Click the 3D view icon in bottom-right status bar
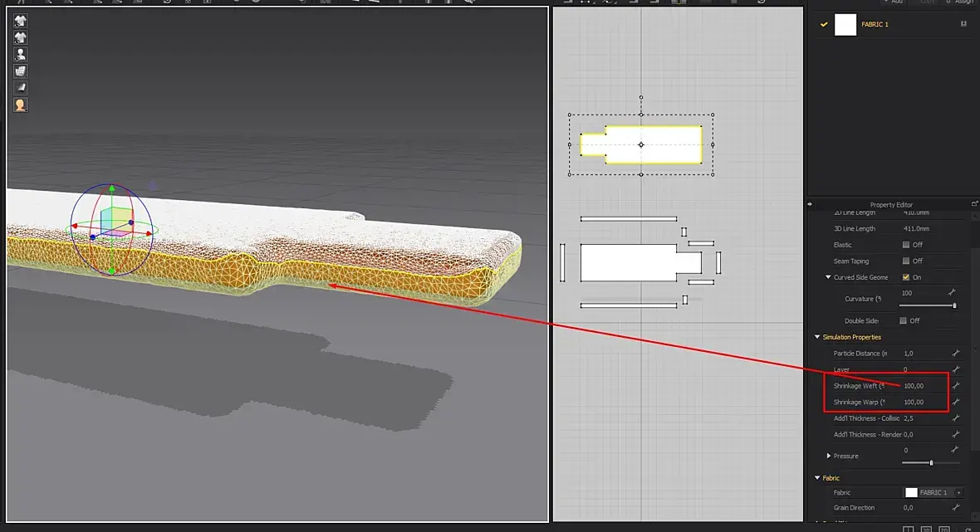Viewport: 980px width, 532px height. click(x=926, y=529)
